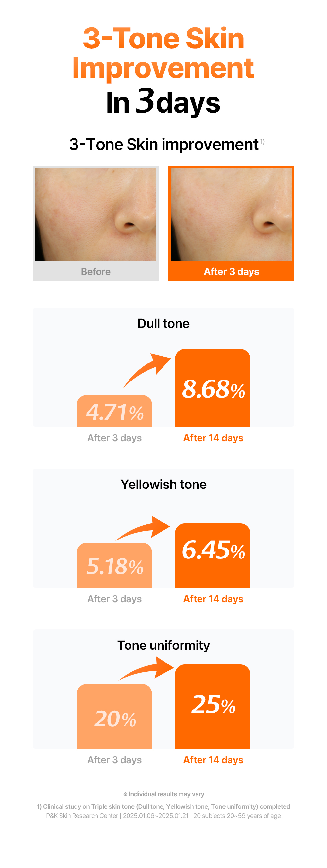The image size is (327, 868).
Task: Click the Tone uniformity upward arrow
Action: [x=146, y=668]
